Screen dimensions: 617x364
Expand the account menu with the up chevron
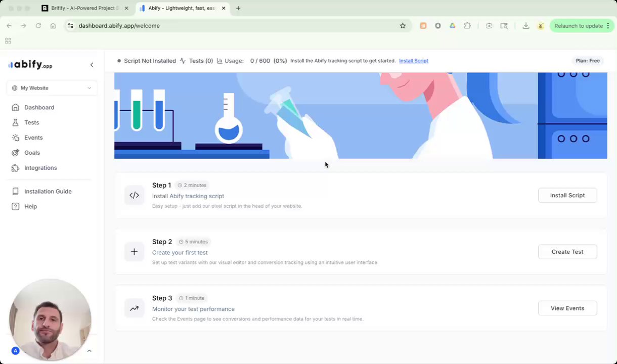89,351
